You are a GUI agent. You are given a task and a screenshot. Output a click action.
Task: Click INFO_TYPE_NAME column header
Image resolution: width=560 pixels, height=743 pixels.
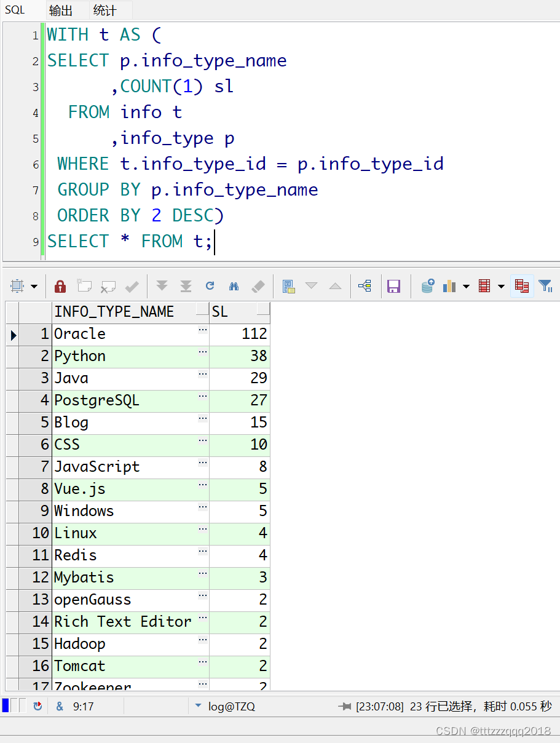point(130,312)
